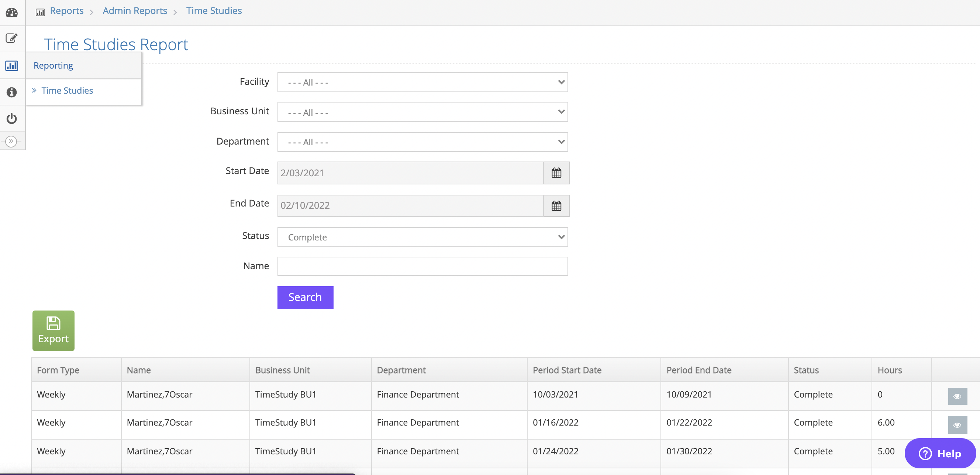Open the Business Unit dropdown
The image size is (980, 475).
422,112
